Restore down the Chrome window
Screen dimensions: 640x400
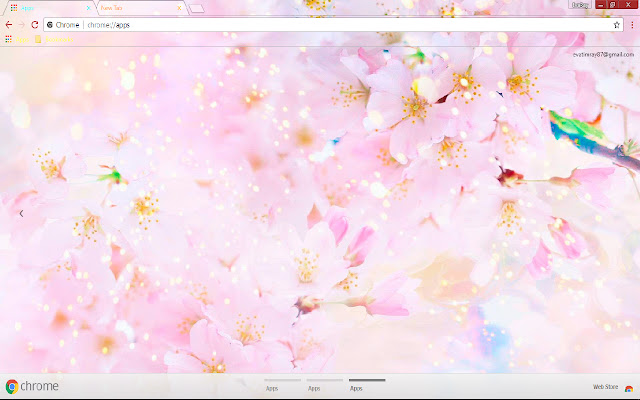[x=613, y=4]
